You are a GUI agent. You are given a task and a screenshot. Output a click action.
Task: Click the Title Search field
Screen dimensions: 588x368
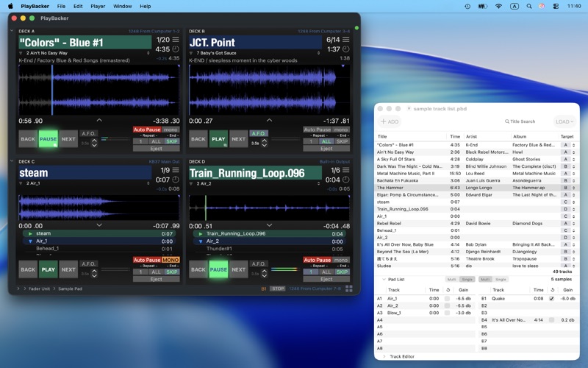522,121
